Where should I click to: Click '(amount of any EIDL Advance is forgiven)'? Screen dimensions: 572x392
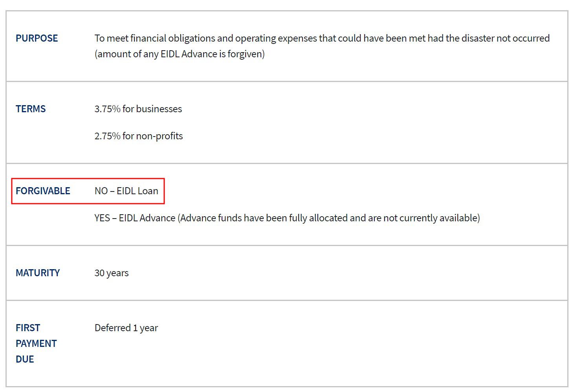click(180, 54)
